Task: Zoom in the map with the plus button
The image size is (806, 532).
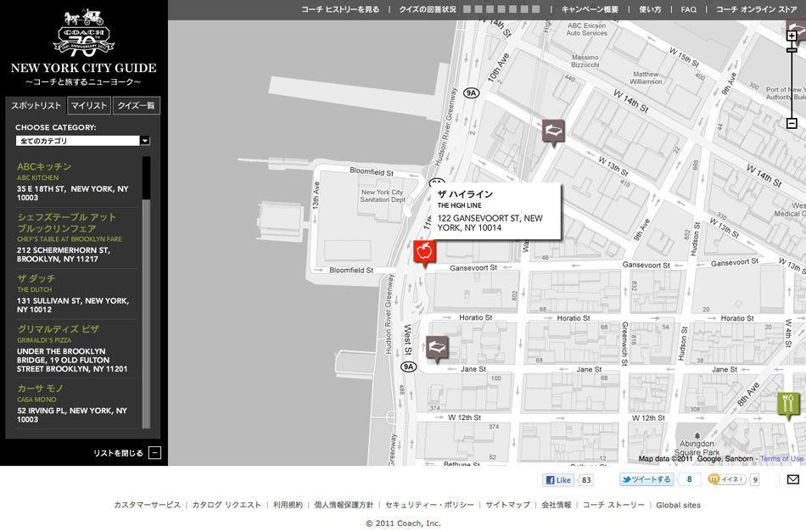Action: tap(792, 36)
